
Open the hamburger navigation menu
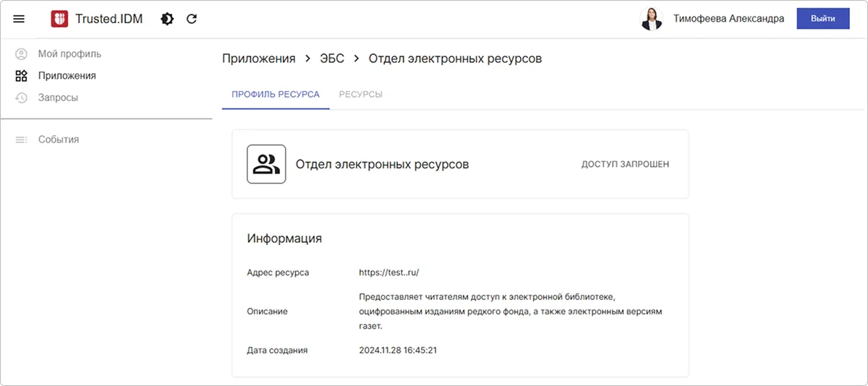(19, 19)
